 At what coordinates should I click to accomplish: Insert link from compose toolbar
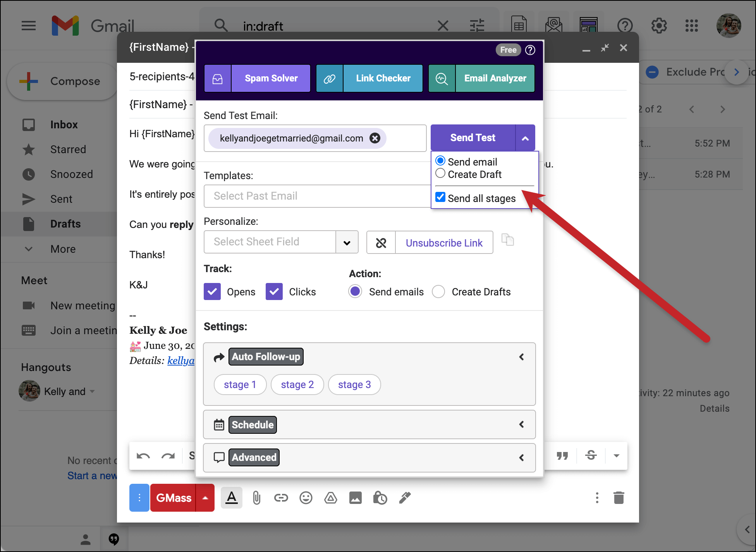[x=281, y=498]
